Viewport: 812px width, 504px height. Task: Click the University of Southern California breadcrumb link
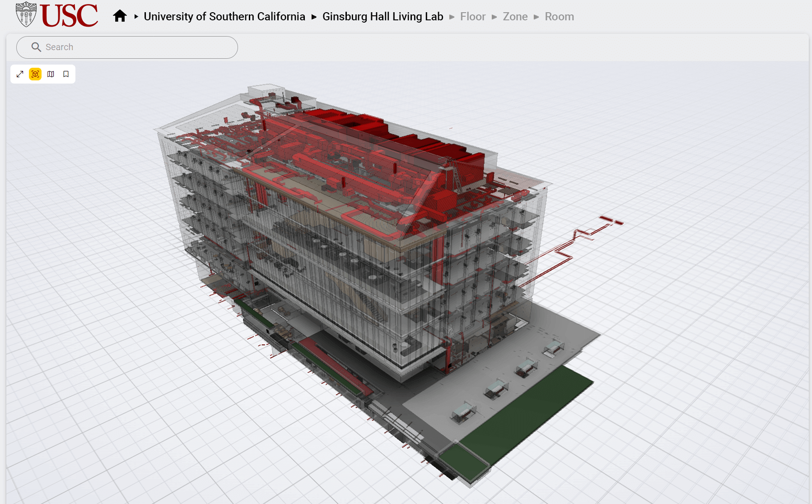pos(224,16)
